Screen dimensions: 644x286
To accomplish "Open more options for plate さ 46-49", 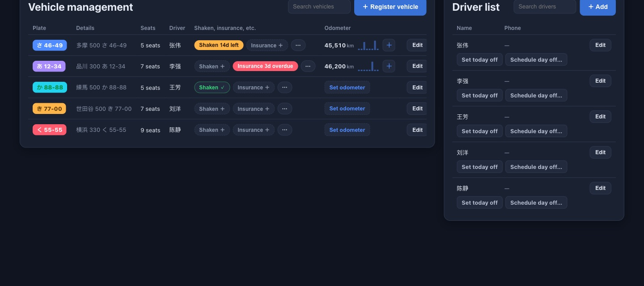I will click(x=298, y=45).
